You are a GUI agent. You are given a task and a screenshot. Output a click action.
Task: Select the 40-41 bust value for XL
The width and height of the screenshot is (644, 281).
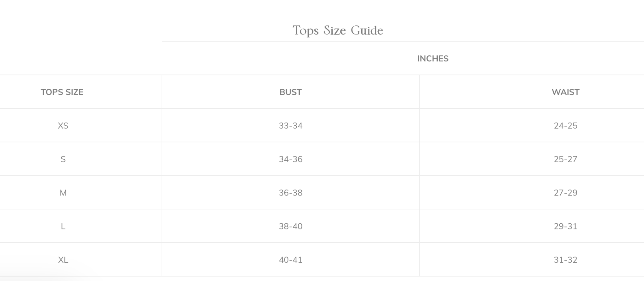(x=291, y=260)
